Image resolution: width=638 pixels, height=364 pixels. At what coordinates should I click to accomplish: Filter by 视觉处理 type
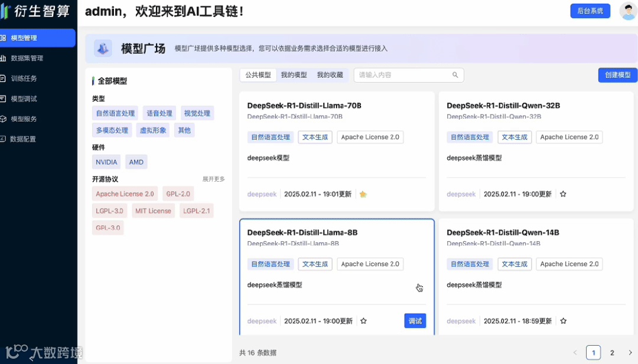coord(197,113)
